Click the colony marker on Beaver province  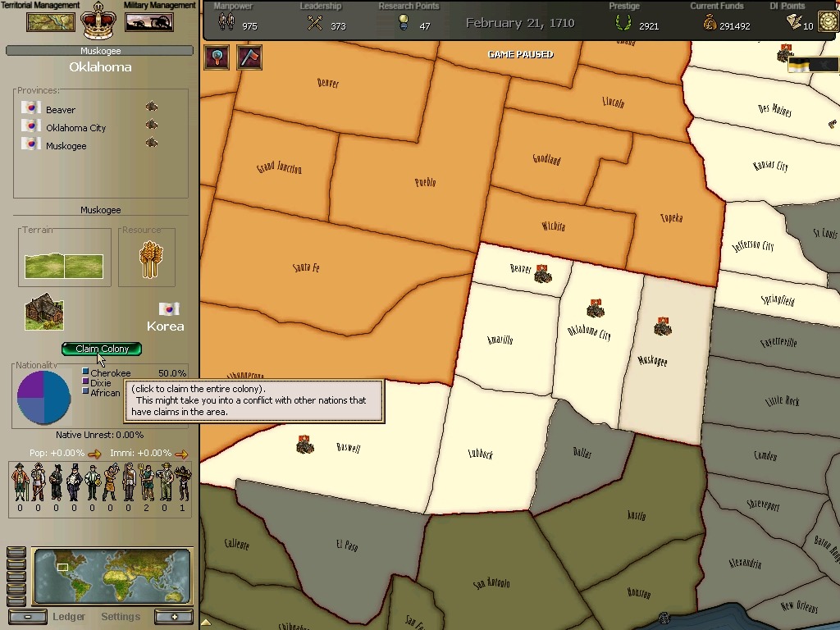pyautogui.click(x=543, y=274)
